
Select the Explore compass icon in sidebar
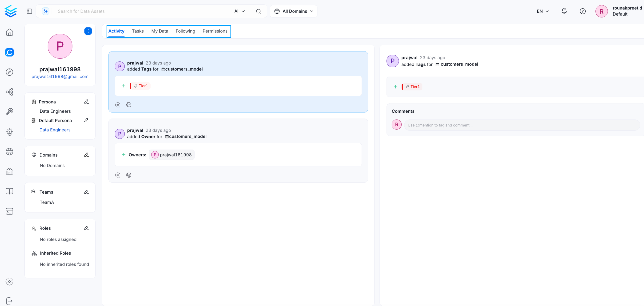[x=9, y=72]
